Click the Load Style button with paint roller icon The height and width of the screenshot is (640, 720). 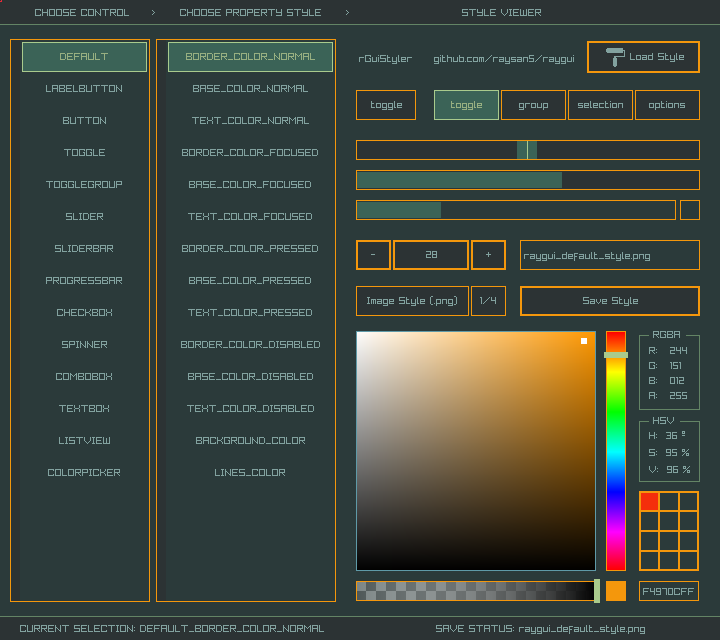pos(643,57)
